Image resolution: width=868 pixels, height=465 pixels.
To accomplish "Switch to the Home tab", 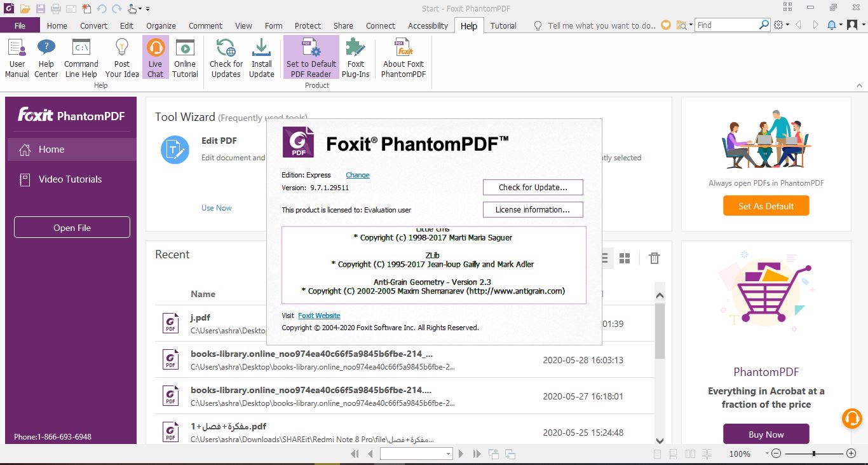I will pyautogui.click(x=57, y=25).
